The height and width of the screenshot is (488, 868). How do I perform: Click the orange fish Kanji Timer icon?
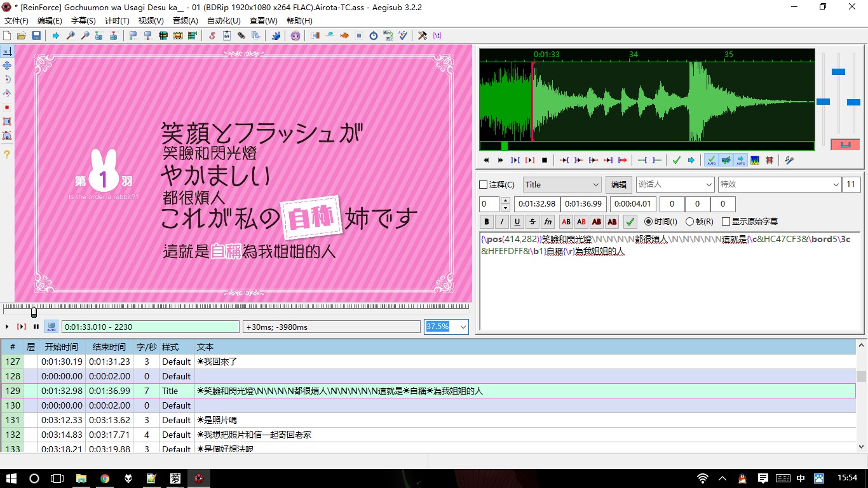coord(344,36)
